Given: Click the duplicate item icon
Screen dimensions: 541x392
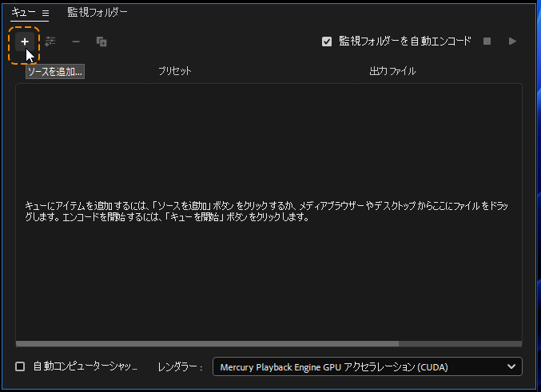Looking at the screenshot, I should click(x=101, y=42).
